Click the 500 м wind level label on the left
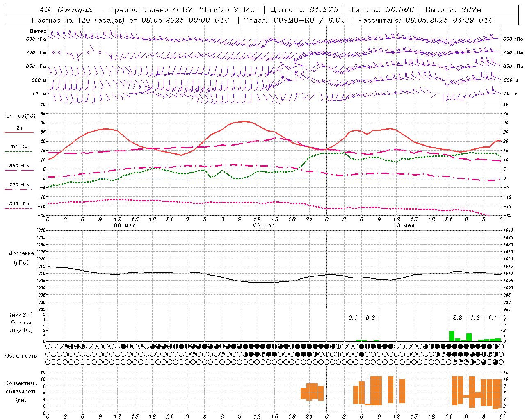 coord(39,80)
